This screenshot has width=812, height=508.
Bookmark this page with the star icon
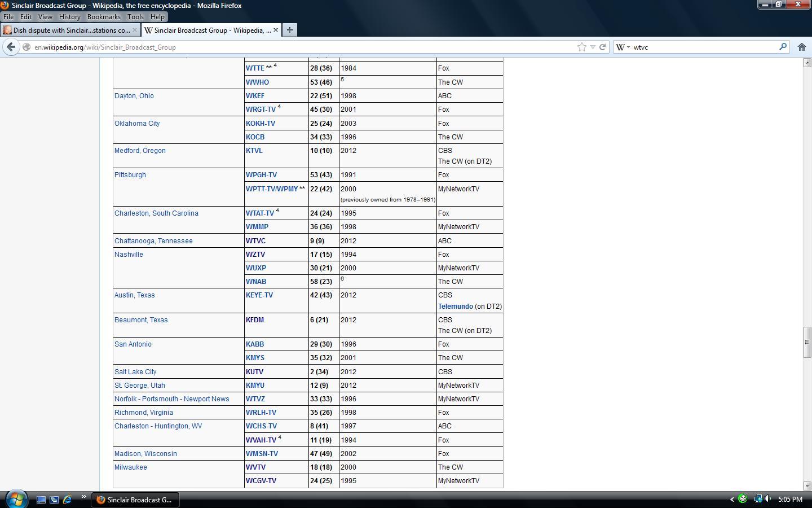(582, 47)
